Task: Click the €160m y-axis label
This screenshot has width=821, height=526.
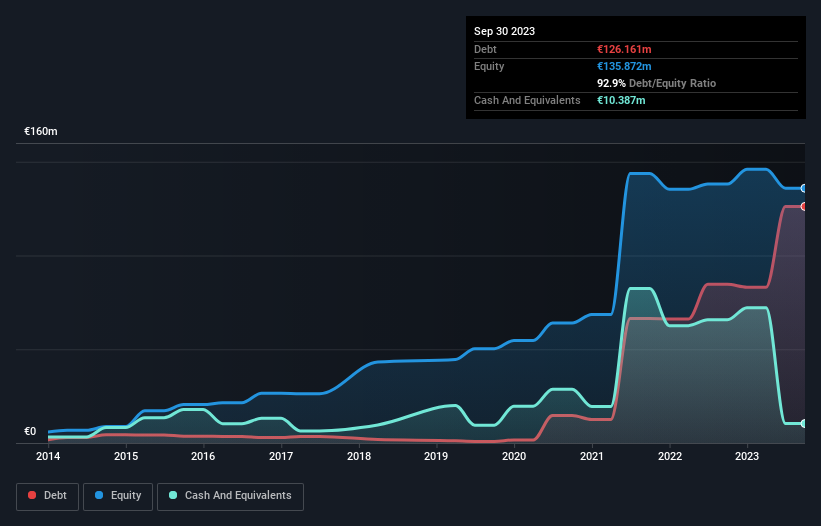Action: coord(41,131)
